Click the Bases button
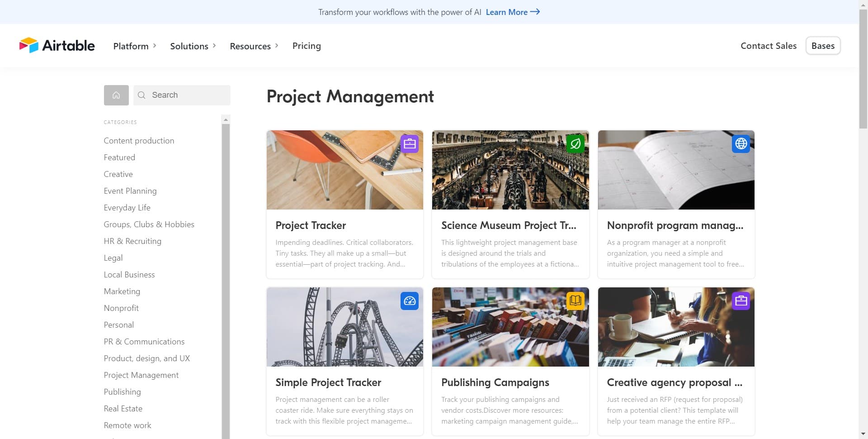The image size is (868, 439). 823,46
